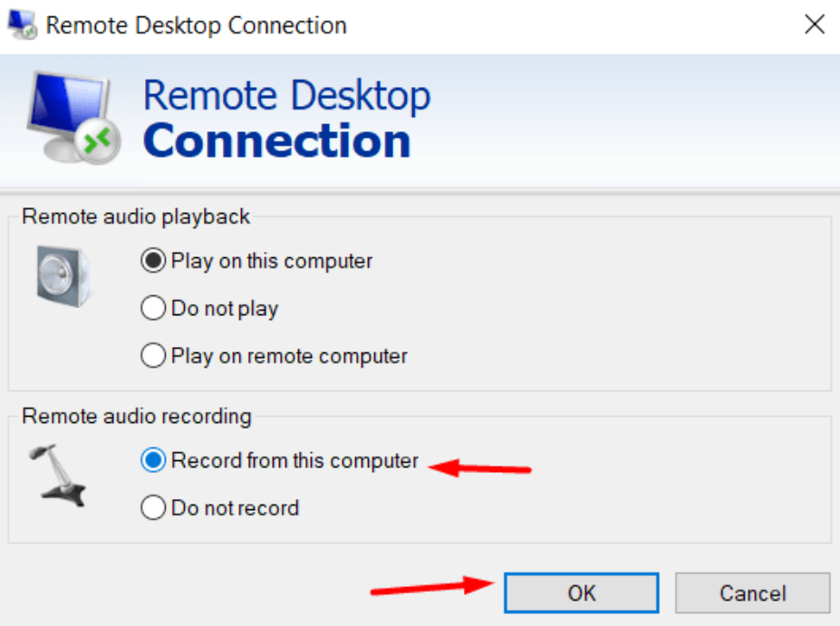Click the Remote Desktop heading in the banner
Screen dimensions: 840x626
point(286,96)
